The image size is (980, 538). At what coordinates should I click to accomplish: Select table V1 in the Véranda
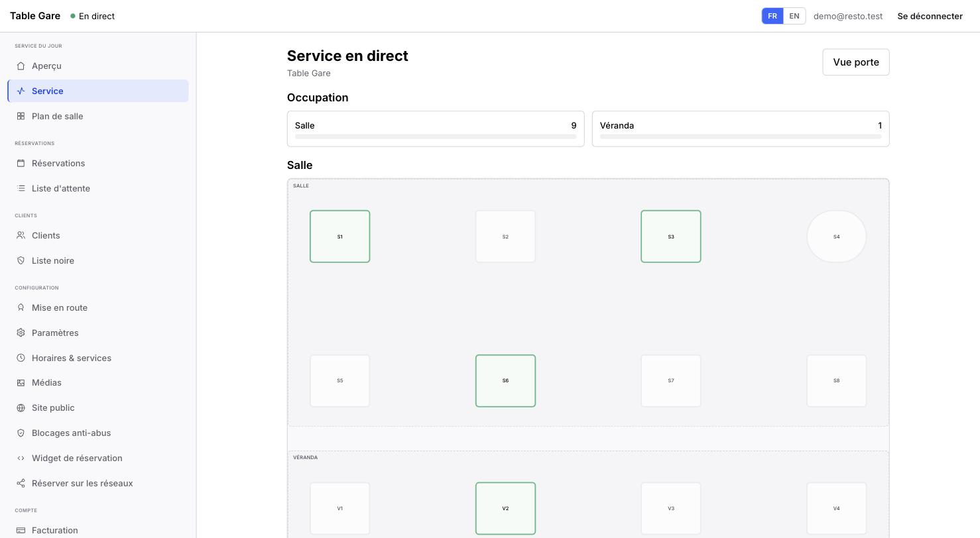tap(339, 508)
